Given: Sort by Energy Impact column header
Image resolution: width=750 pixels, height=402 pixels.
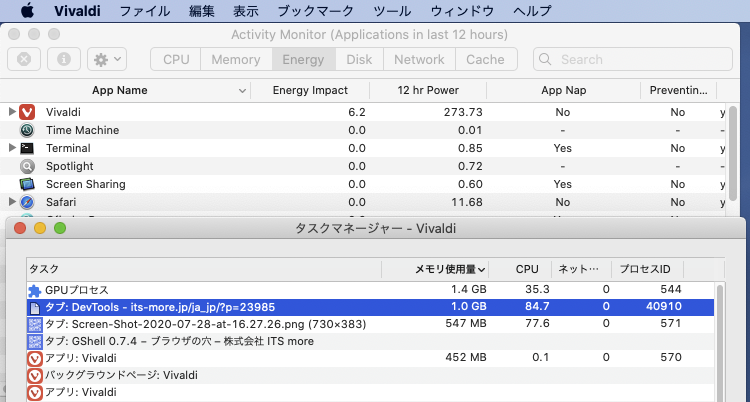Looking at the screenshot, I should [x=310, y=90].
